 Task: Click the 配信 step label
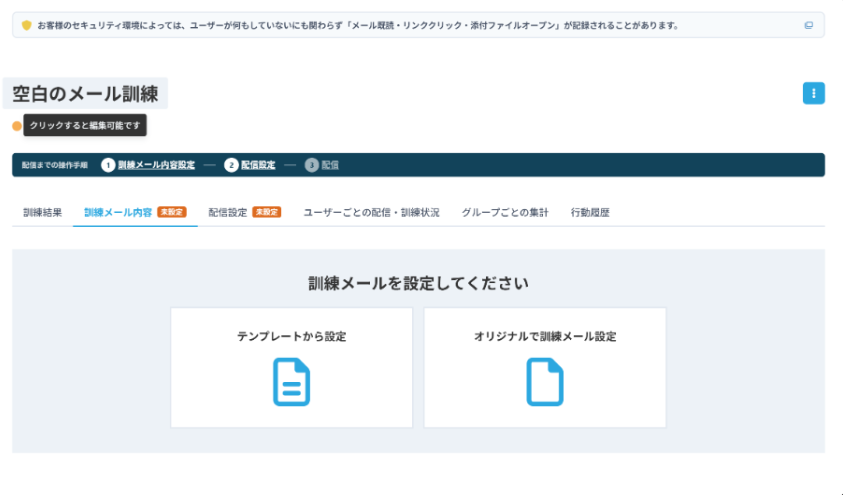pyautogui.click(x=330, y=165)
